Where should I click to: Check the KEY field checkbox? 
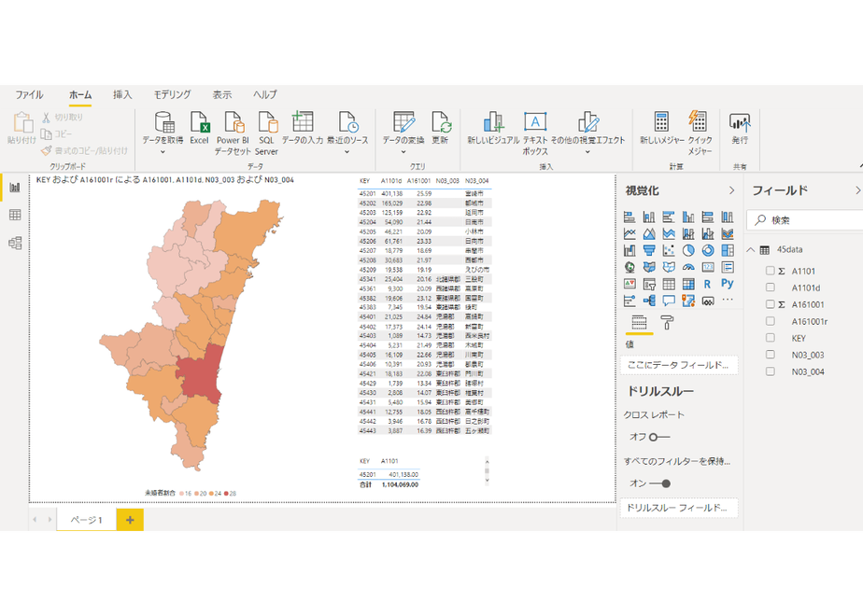tap(770, 338)
